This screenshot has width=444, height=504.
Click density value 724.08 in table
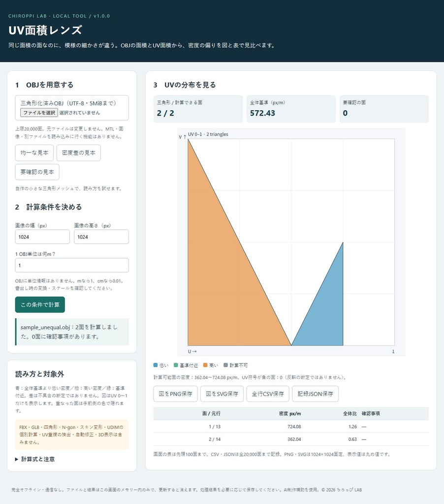pos(294,427)
